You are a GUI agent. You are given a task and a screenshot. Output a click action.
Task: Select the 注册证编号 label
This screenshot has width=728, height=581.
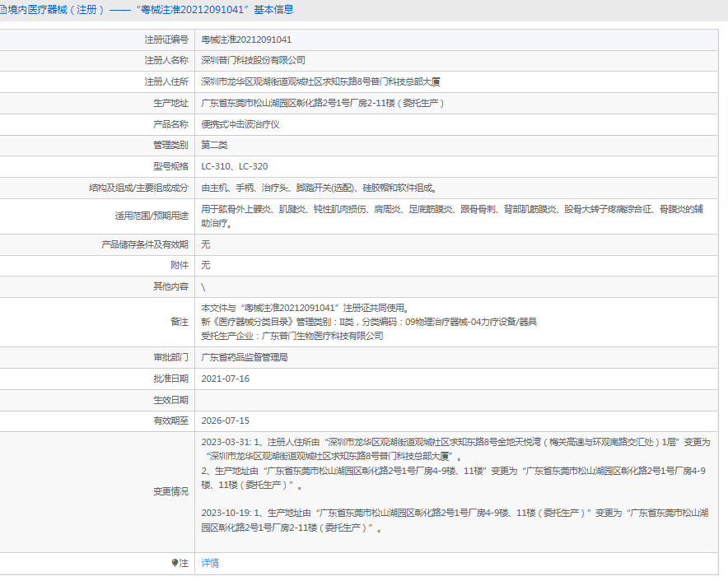pos(166,40)
